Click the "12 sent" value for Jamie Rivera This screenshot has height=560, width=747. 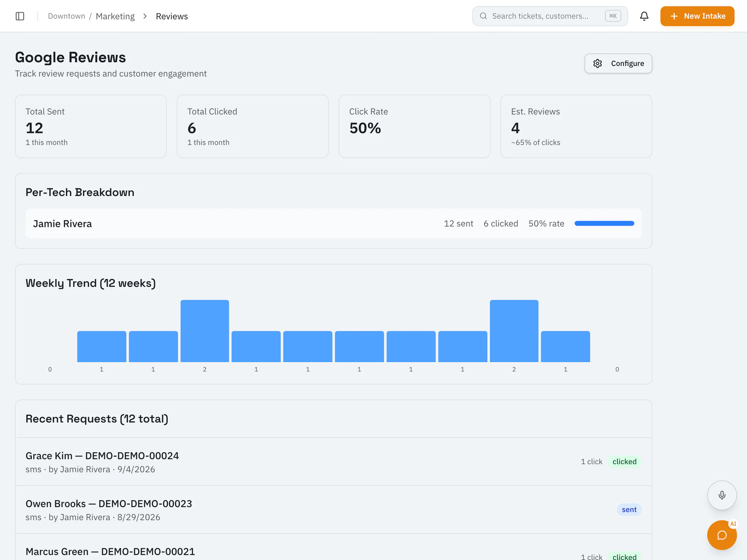coord(458,223)
